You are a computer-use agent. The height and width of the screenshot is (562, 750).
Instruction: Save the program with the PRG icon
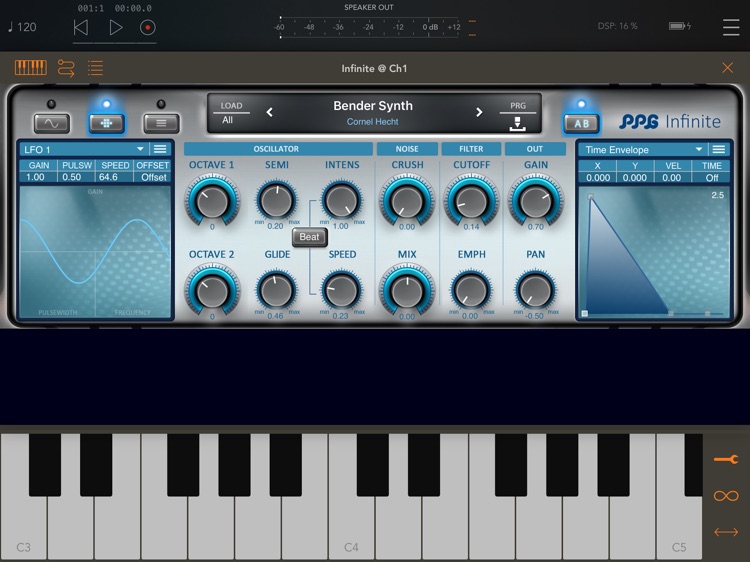point(518,122)
